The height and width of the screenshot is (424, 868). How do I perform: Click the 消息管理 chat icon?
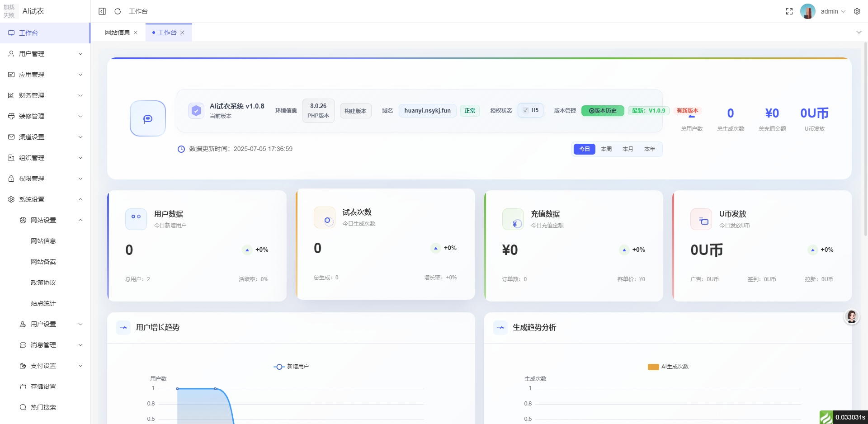[23, 345]
